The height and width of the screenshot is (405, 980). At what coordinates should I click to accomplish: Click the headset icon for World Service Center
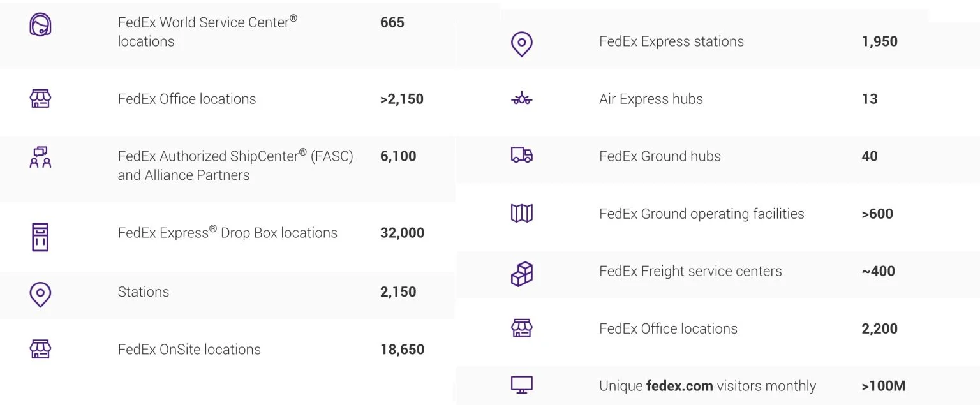pyautogui.click(x=40, y=24)
